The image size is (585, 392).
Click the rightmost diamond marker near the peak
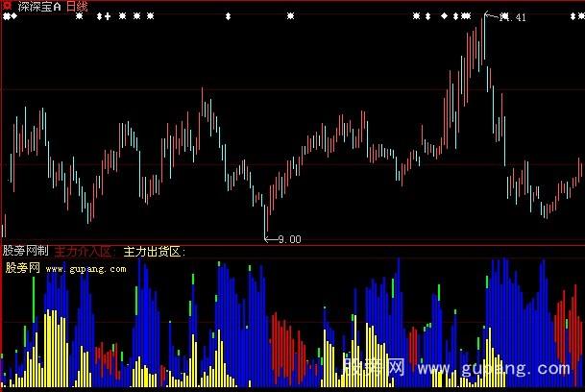[467, 16]
